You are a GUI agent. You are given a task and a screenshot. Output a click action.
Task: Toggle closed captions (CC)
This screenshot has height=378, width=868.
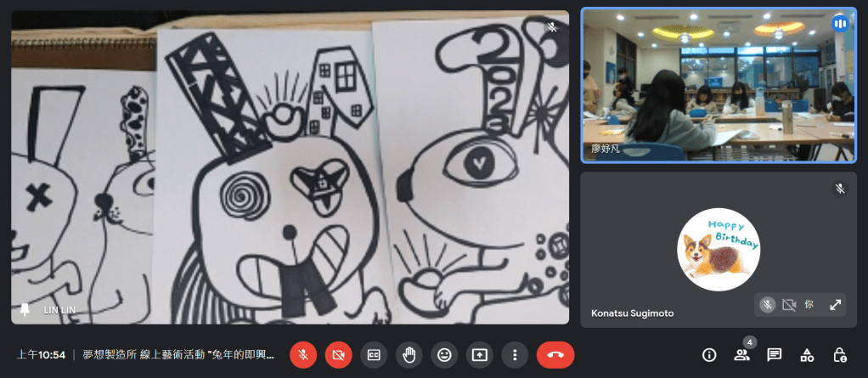coord(374,354)
